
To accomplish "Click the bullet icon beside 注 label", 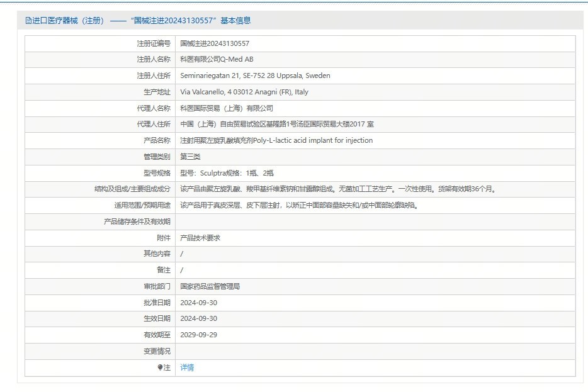I will coord(160,367).
